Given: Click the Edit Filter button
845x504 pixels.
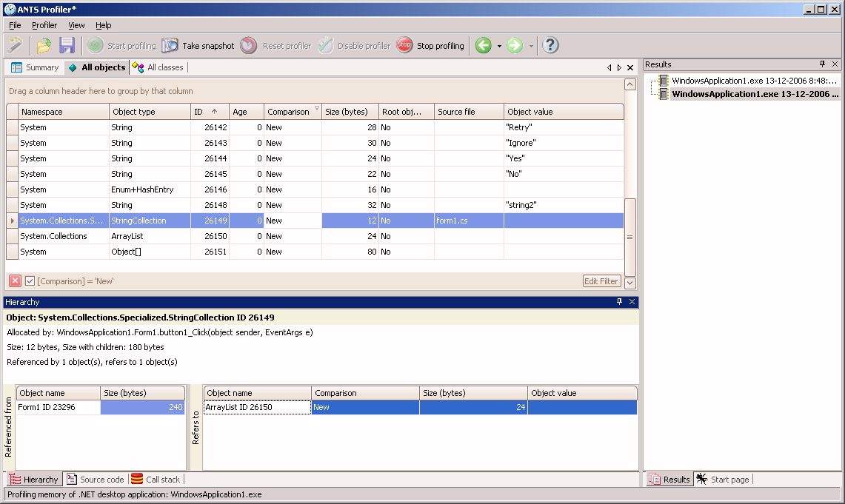Looking at the screenshot, I should [601, 281].
